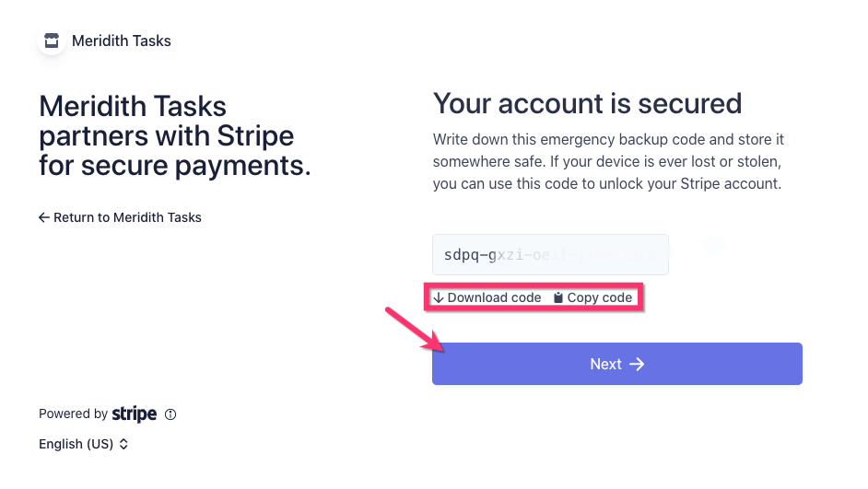Click the "Powered by" text
The height and width of the screenshot is (489, 868).
point(73,414)
